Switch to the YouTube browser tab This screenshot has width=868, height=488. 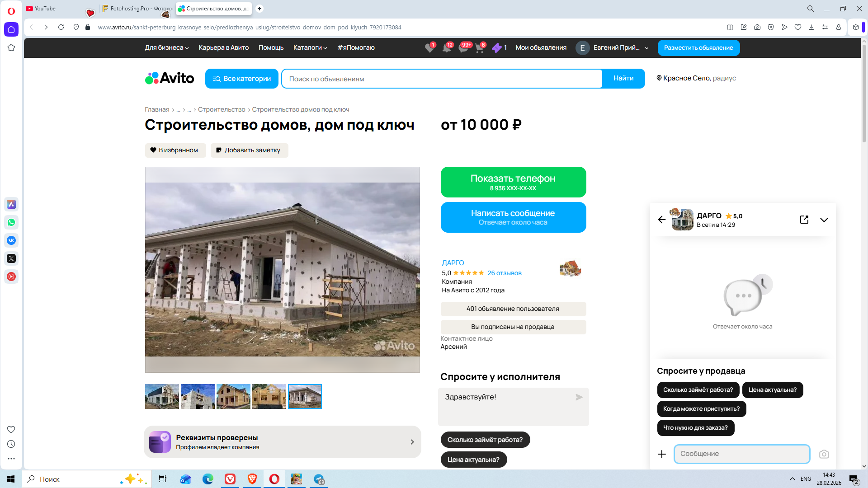tap(45, 9)
